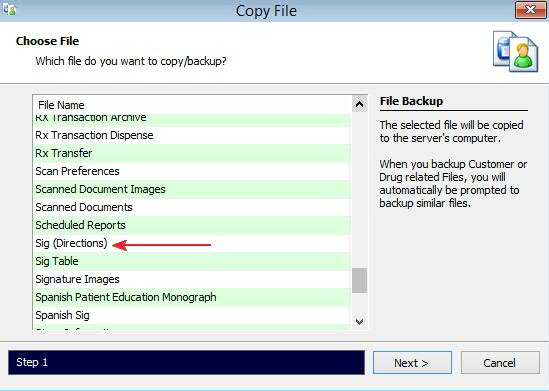Click the Copy File title bar app icon

click(9, 9)
